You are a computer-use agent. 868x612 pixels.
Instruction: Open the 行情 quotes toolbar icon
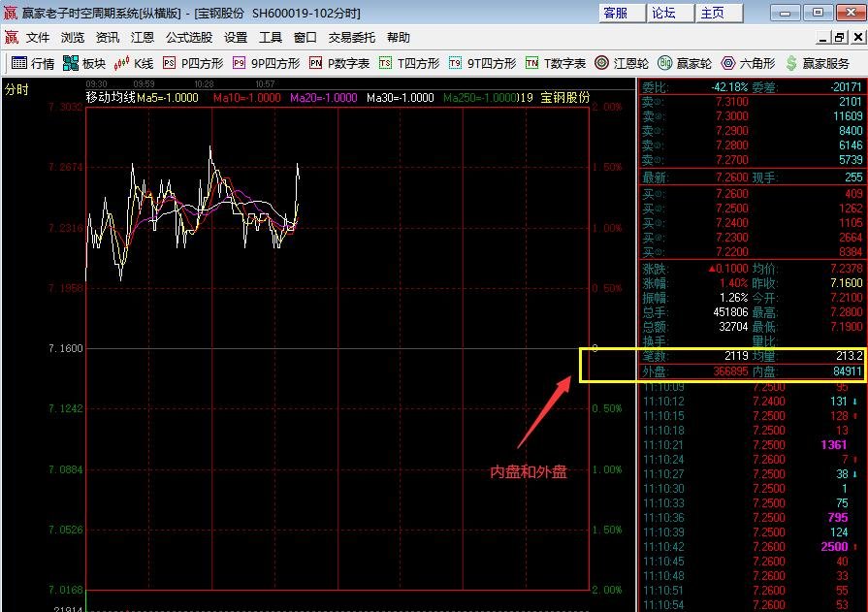click(x=18, y=63)
